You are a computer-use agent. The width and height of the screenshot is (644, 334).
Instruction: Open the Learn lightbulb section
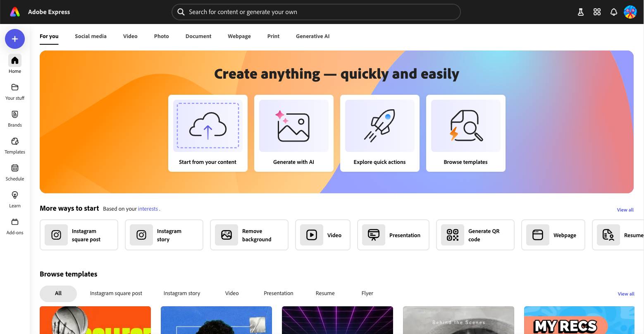point(15,199)
